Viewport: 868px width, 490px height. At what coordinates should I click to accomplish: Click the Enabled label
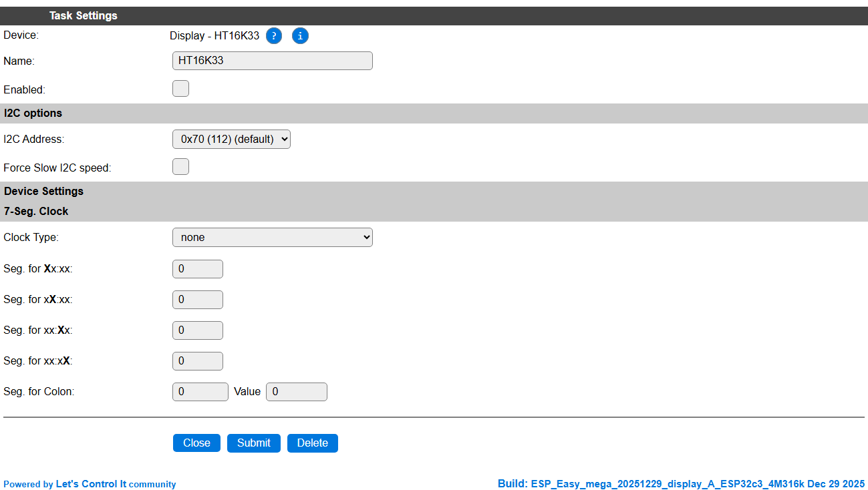pos(24,89)
